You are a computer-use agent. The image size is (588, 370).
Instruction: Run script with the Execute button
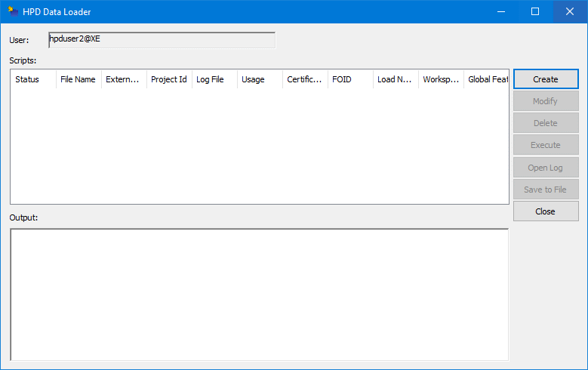point(546,145)
